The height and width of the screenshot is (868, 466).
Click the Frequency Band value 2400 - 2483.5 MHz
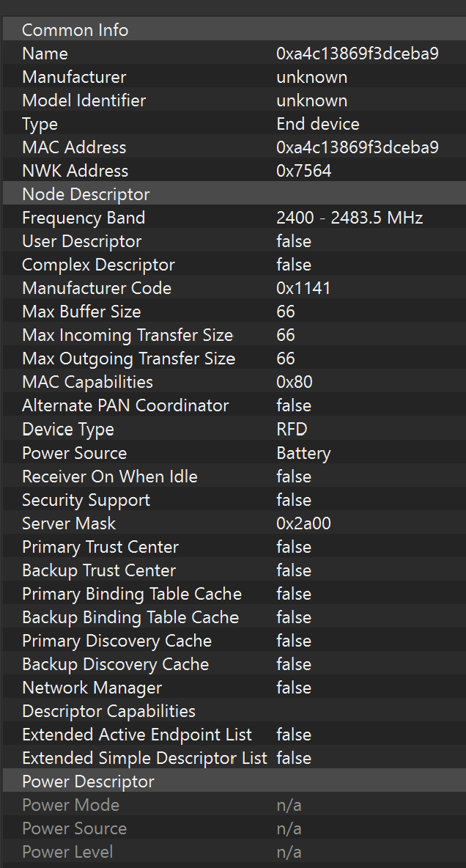[349, 218]
